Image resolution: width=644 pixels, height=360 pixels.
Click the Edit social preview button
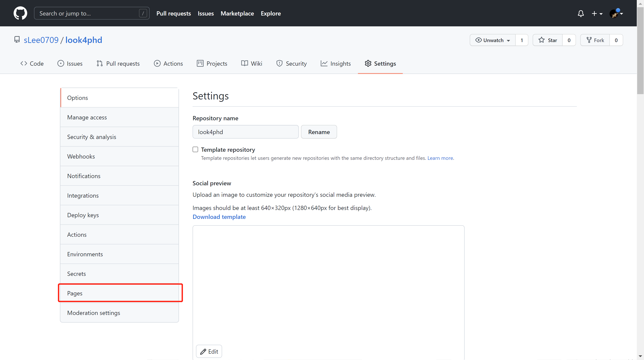click(x=209, y=351)
